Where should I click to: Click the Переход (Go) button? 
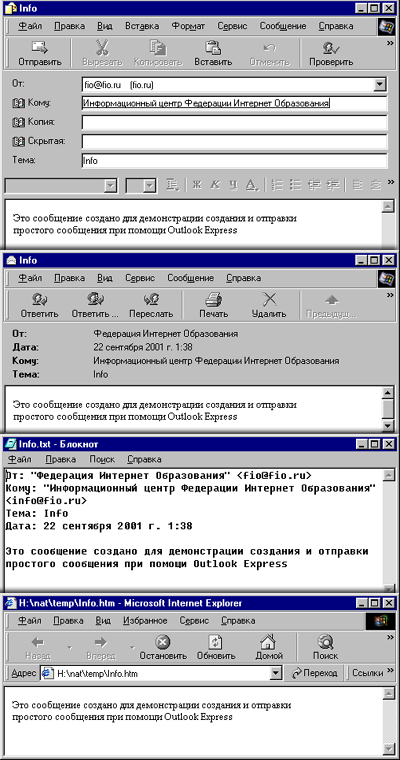(315, 673)
